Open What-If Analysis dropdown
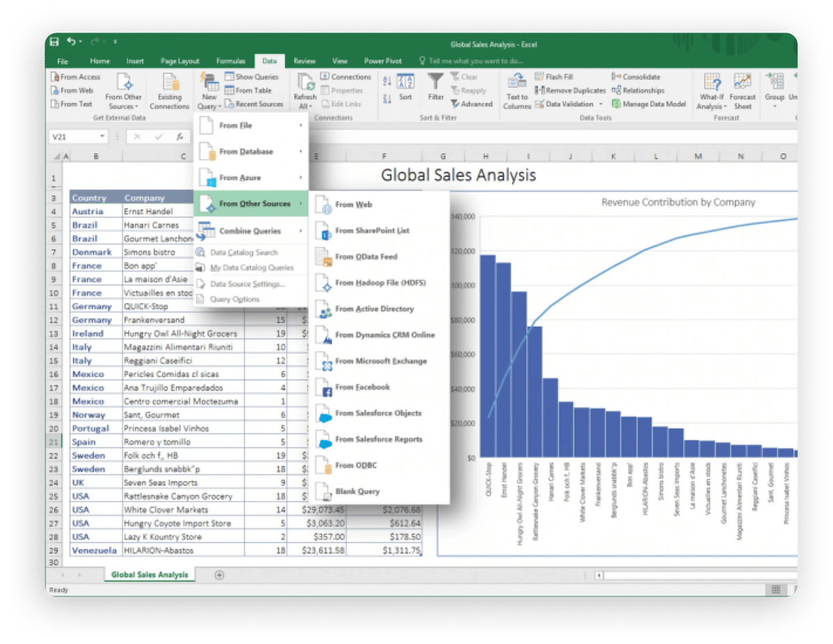This screenshot has width=833, height=644. 712,91
